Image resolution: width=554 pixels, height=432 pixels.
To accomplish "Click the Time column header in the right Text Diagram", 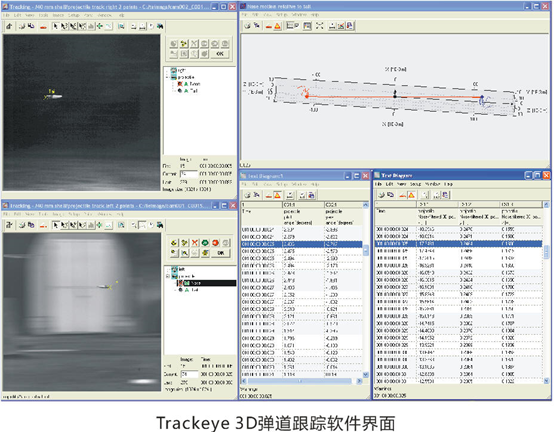I will pyautogui.click(x=381, y=211).
